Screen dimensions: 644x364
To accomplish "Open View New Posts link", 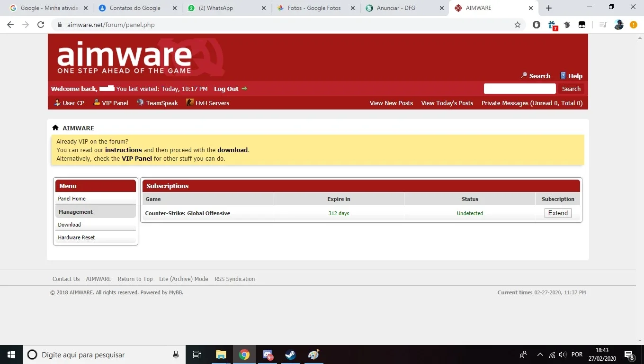I will click(391, 103).
